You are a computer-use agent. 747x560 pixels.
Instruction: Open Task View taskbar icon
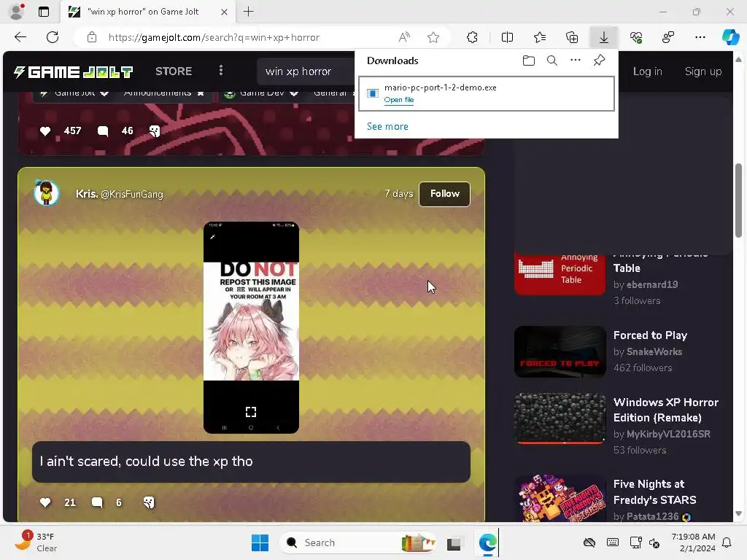454,542
